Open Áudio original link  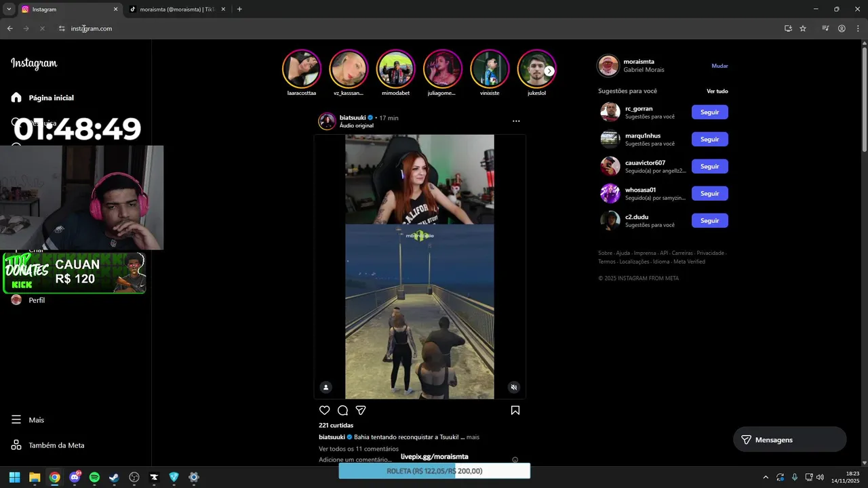click(357, 125)
